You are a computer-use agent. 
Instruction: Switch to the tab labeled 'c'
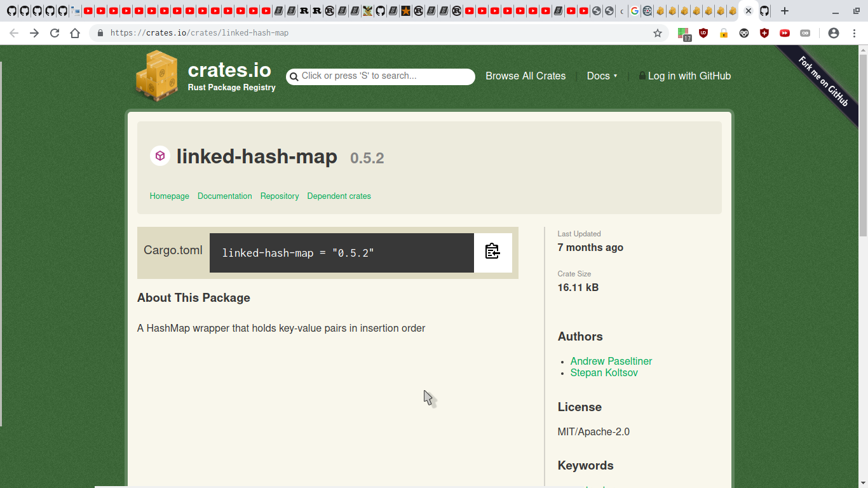(x=621, y=11)
